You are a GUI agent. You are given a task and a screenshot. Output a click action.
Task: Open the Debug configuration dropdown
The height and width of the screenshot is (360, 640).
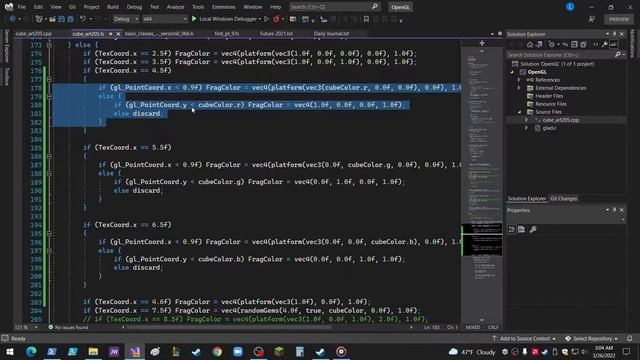125,19
